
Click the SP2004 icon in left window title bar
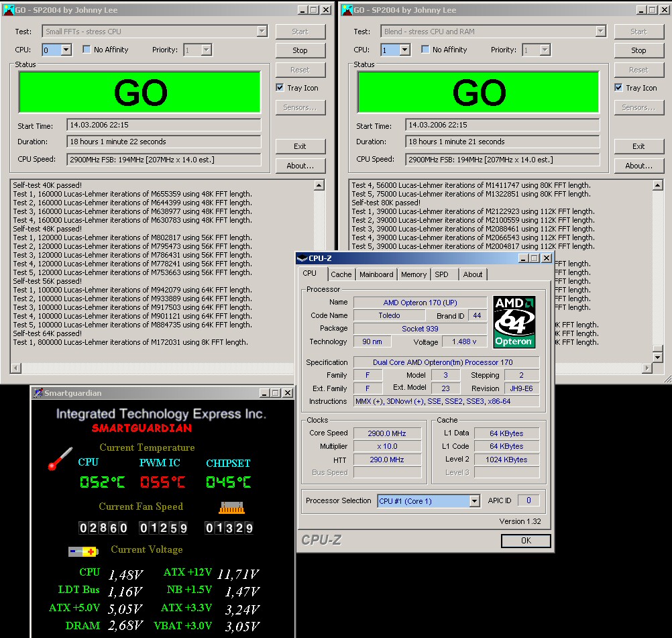pyautogui.click(x=8, y=9)
